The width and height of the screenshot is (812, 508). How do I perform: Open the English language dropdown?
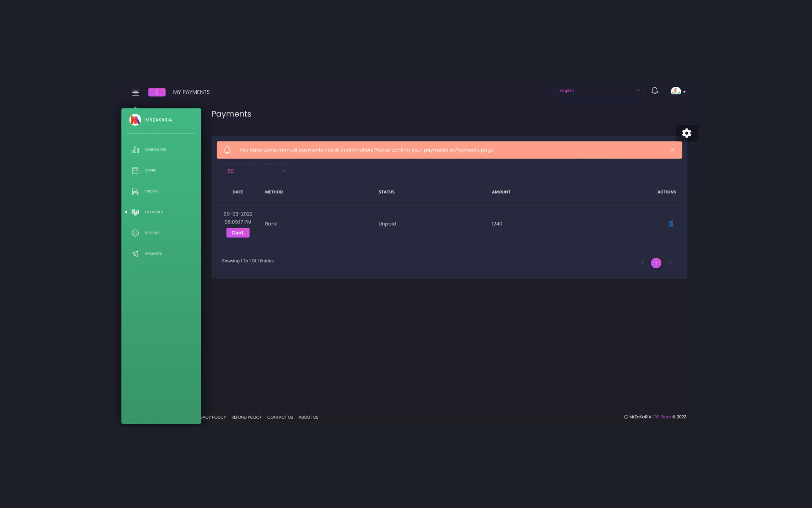pos(598,90)
